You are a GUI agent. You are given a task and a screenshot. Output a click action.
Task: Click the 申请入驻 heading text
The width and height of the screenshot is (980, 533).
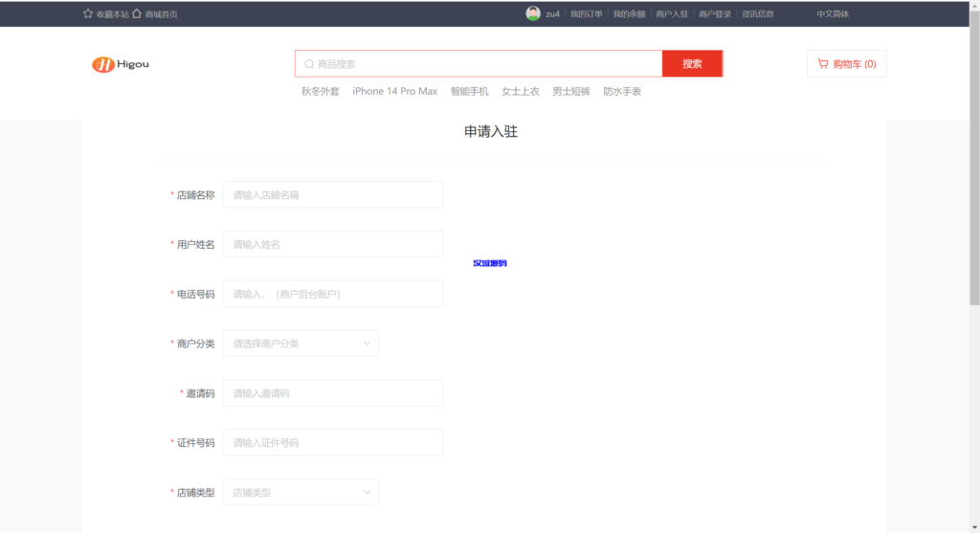[491, 131]
